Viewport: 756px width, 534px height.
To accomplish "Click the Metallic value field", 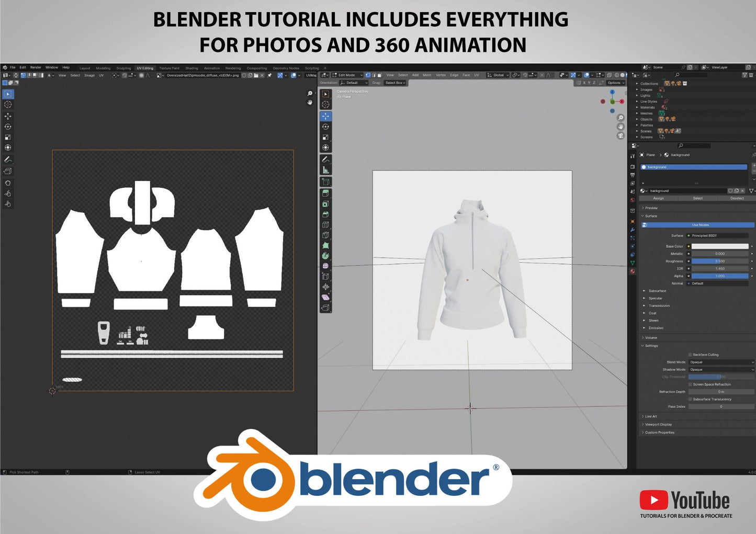I will click(720, 254).
